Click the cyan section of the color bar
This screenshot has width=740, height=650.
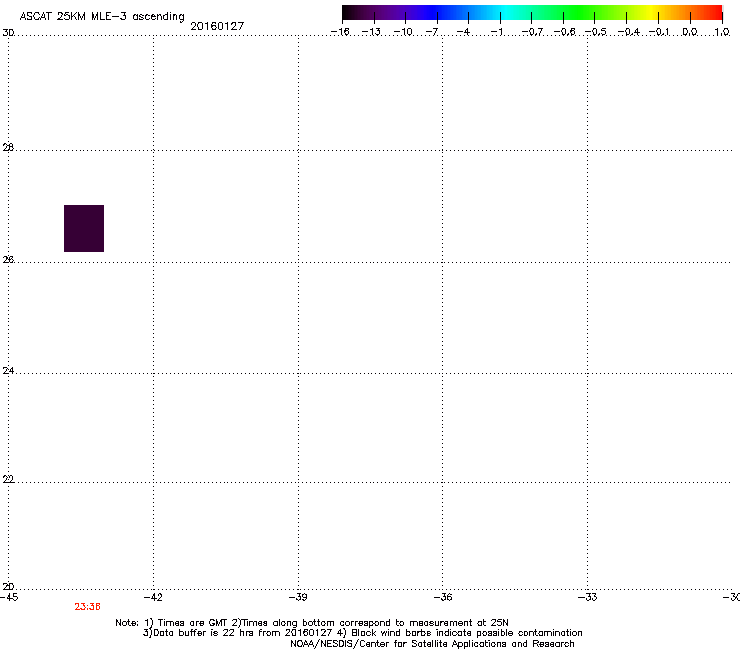[x=507, y=13]
